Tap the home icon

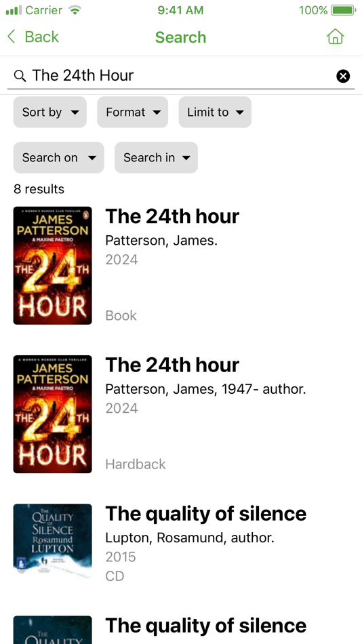[x=335, y=37]
